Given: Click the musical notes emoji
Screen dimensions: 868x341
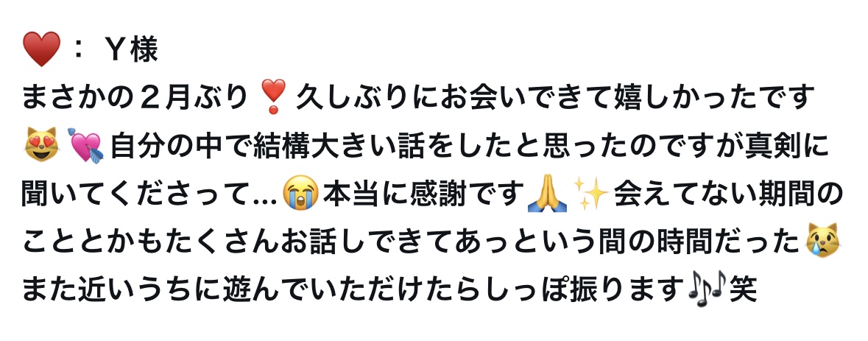Looking at the screenshot, I should coord(706,289).
